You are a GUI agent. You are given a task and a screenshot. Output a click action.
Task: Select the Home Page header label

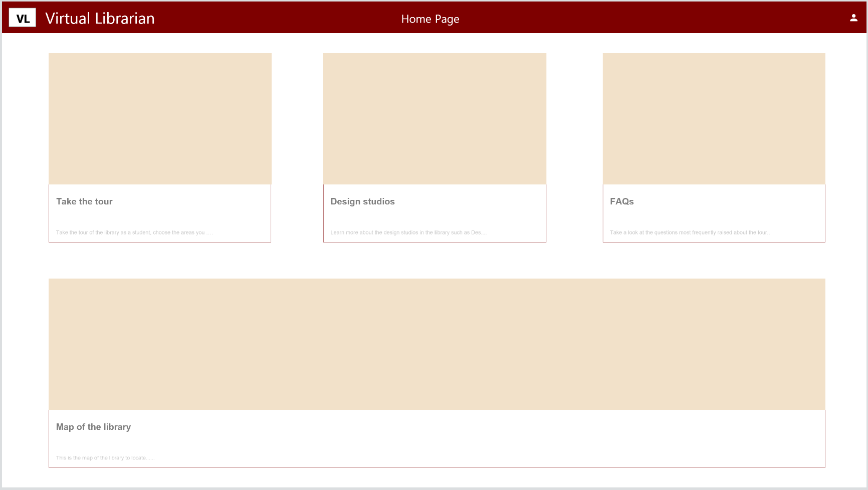click(x=430, y=19)
